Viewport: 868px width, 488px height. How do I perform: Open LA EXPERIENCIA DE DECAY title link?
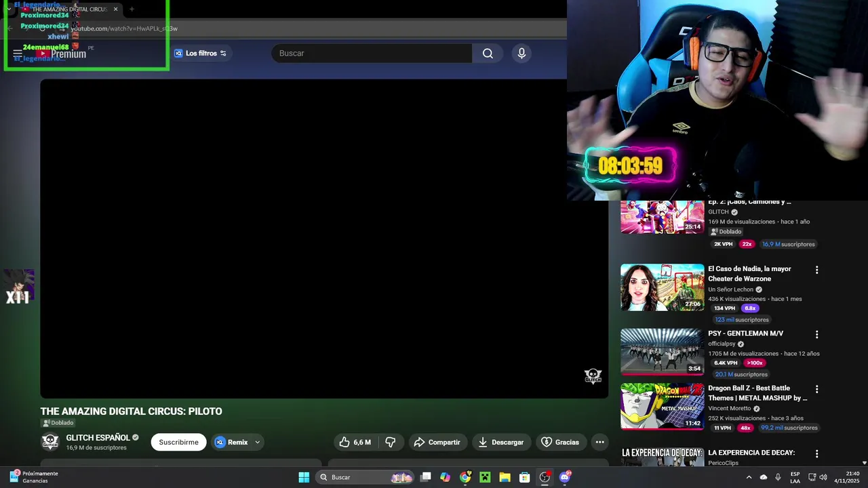tap(751, 453)
